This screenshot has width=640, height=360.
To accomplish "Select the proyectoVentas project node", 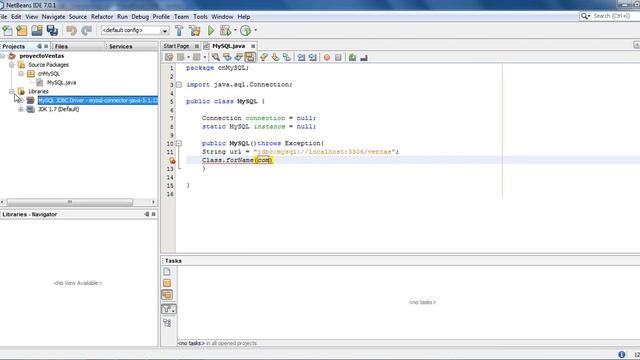I will coord(42,56).
